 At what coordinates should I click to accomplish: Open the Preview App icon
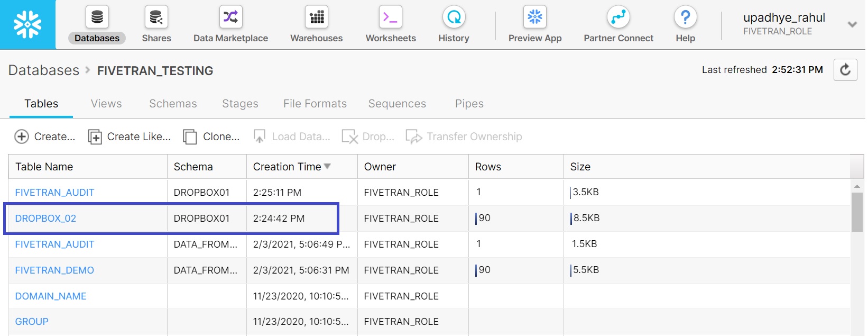click(x=535, y=17)
